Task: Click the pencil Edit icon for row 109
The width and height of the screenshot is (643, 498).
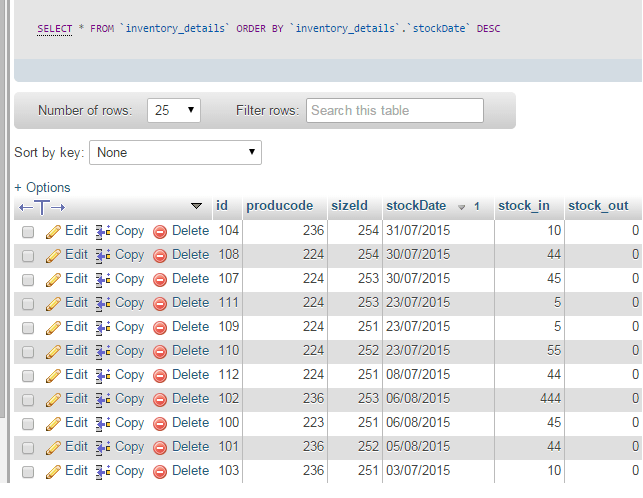Action: 53,328
